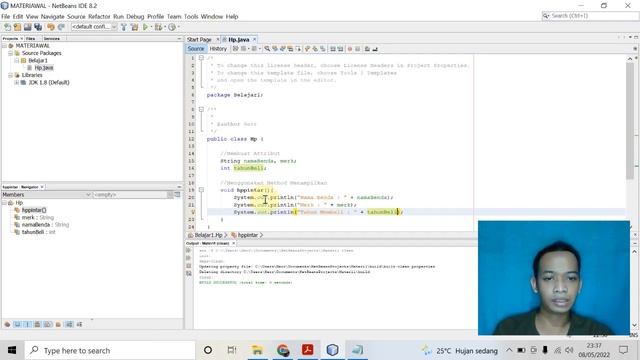Open the Chrome icon in the taskbar

click(x=283, y=350)
